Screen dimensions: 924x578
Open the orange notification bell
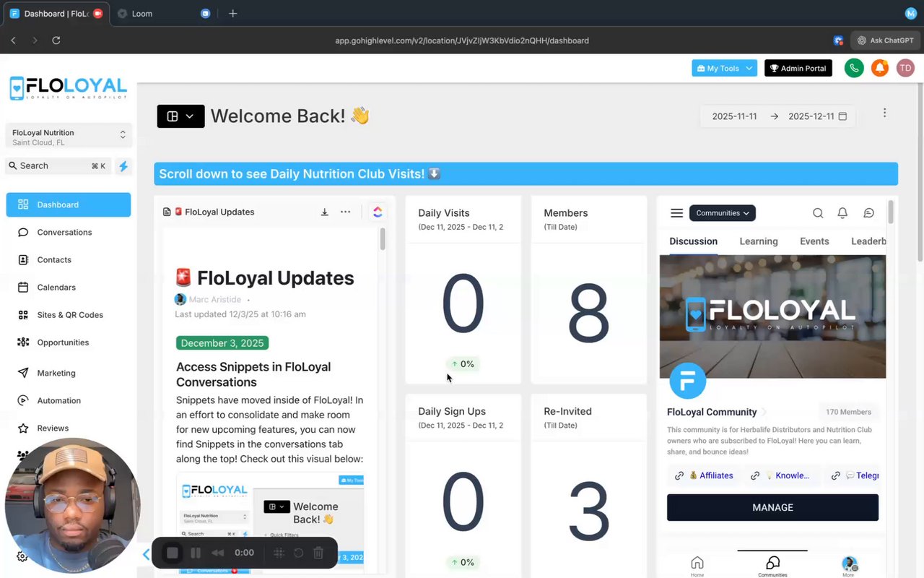click(x=879, y=68)
